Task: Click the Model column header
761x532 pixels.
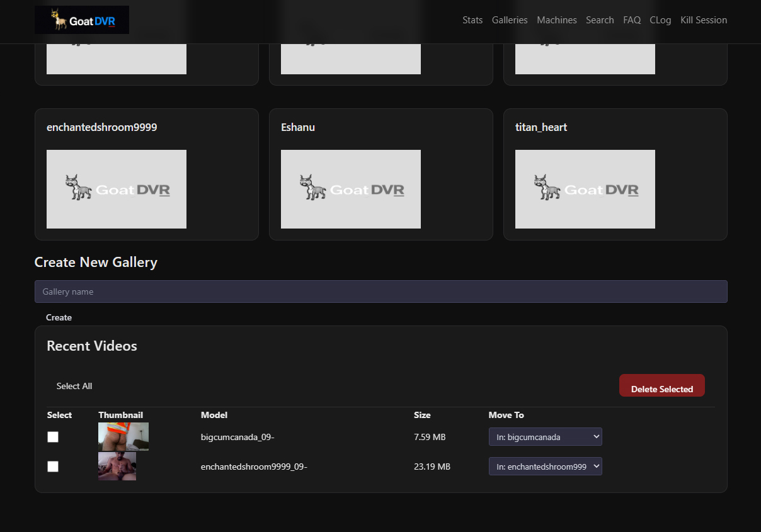Action: (x=214, y=415)
